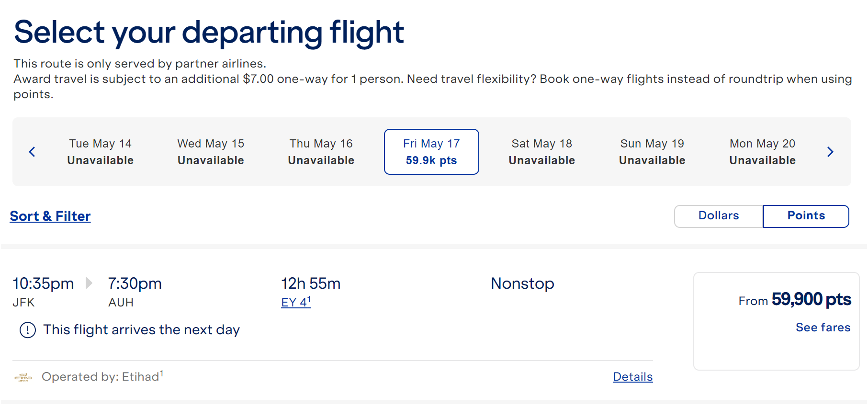
Task: Click the Nonstop flight row
Action: [522, 283]
